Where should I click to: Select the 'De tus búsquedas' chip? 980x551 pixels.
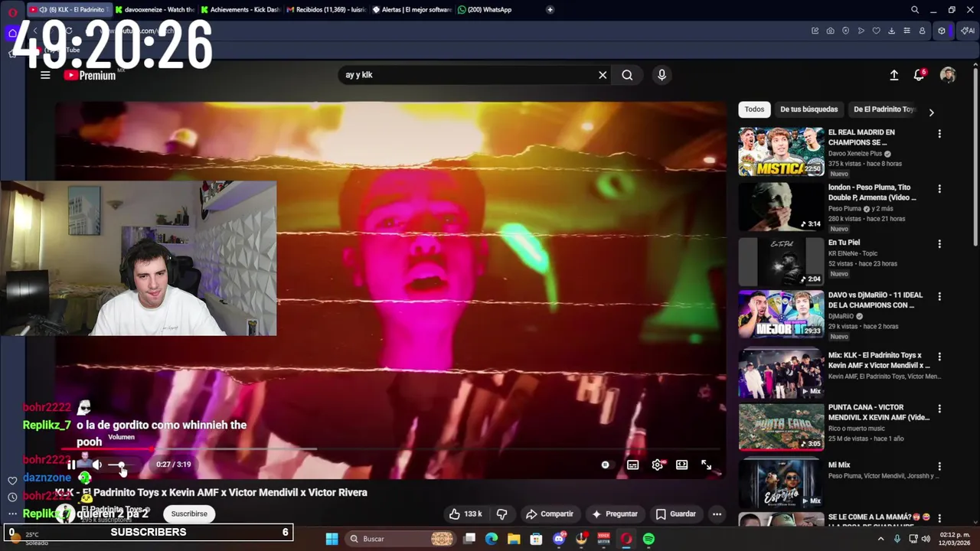[809, 109]
